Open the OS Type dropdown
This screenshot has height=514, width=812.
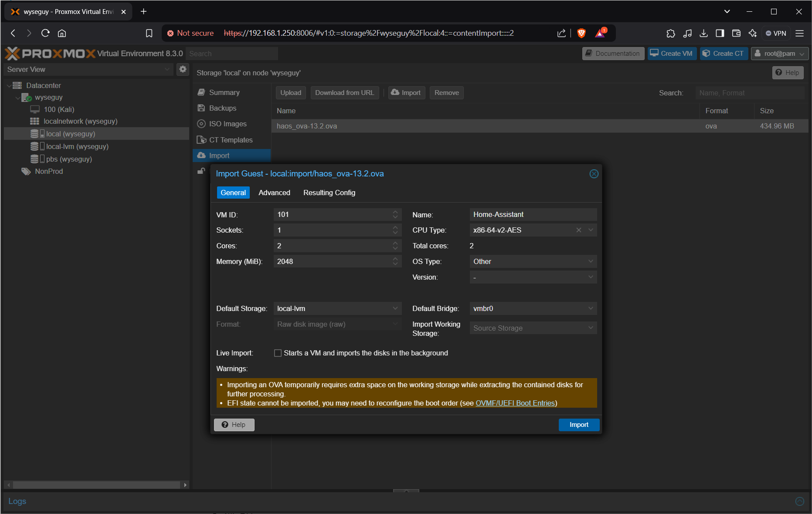[x=591, y=261]
